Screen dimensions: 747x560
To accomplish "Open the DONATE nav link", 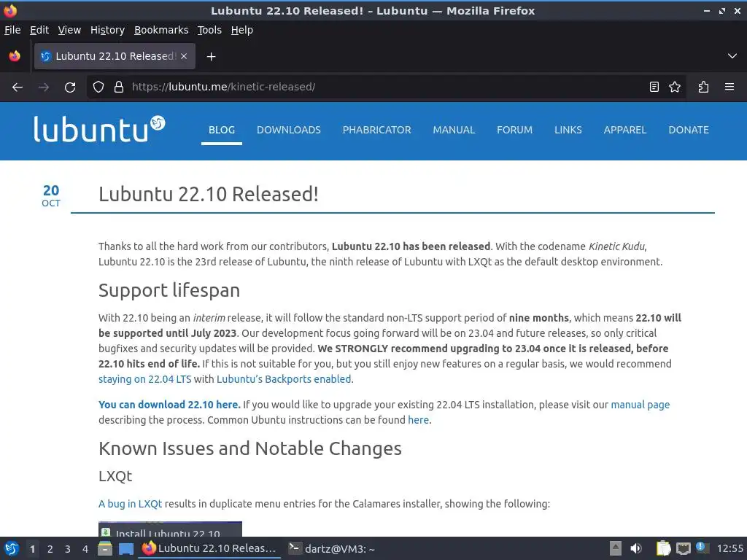I will click(x=689, y=130).
